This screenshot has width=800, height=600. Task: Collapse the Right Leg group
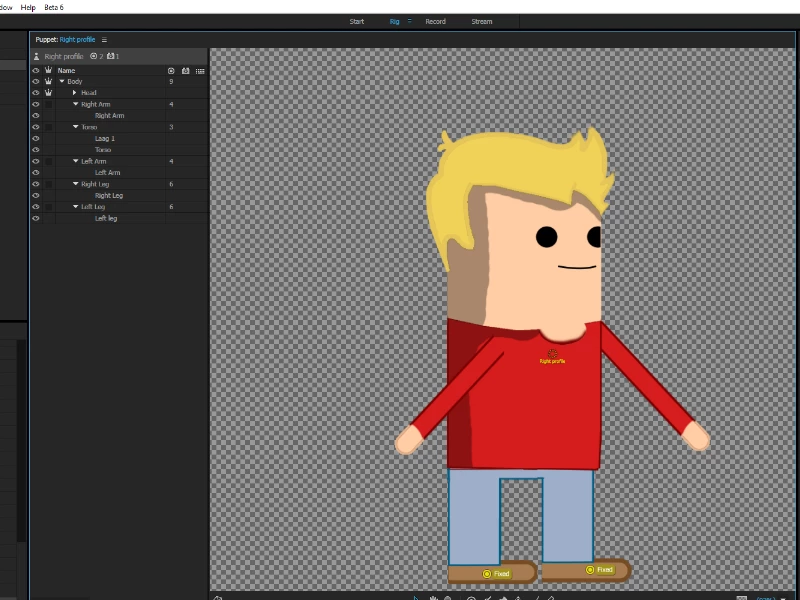pyautogui.click(x=76, y=184)
